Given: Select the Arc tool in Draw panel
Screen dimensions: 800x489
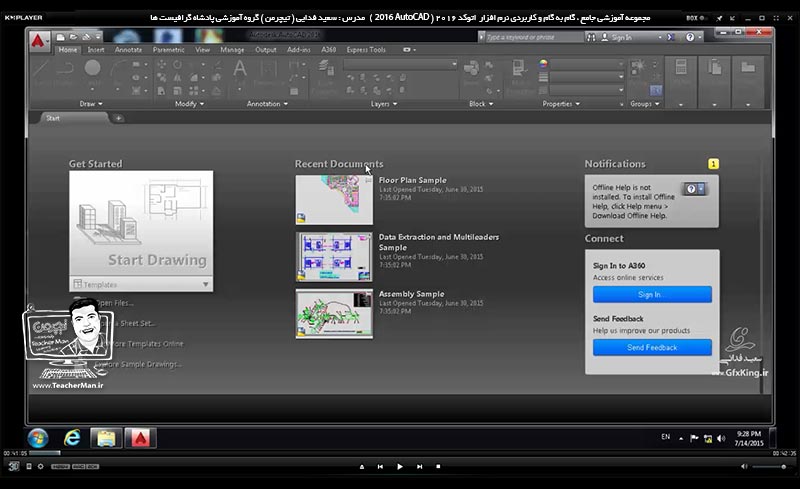Looking at the screenshot, I should click(117, 68).
